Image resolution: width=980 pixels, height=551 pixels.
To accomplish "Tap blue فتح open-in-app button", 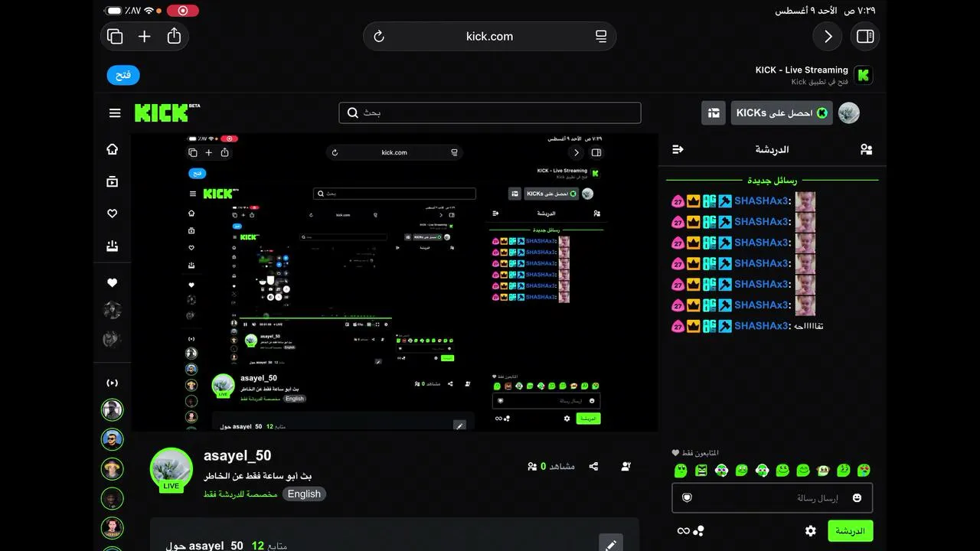I will tap(123, 75).
